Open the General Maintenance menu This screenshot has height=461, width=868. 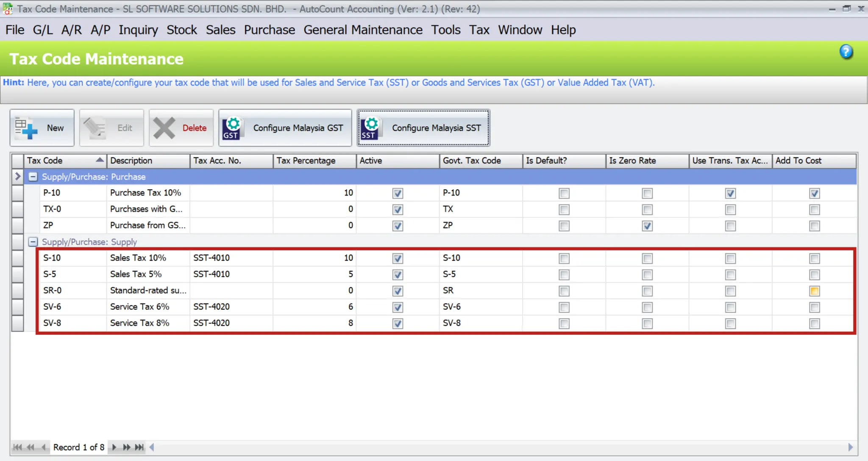click(x=363, y=30)
